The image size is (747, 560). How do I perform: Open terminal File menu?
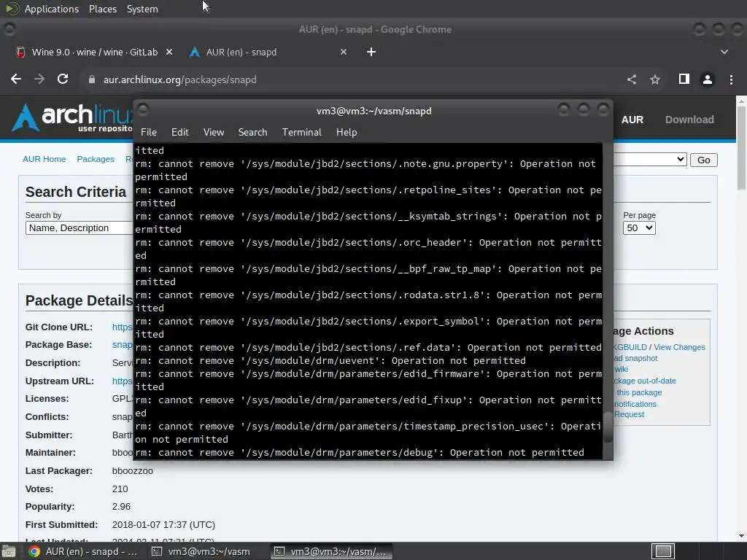pos(149,133)
